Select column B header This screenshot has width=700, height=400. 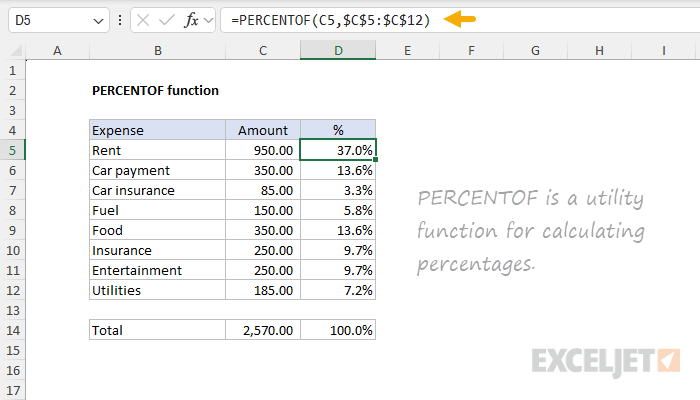[x=158, y=50]
